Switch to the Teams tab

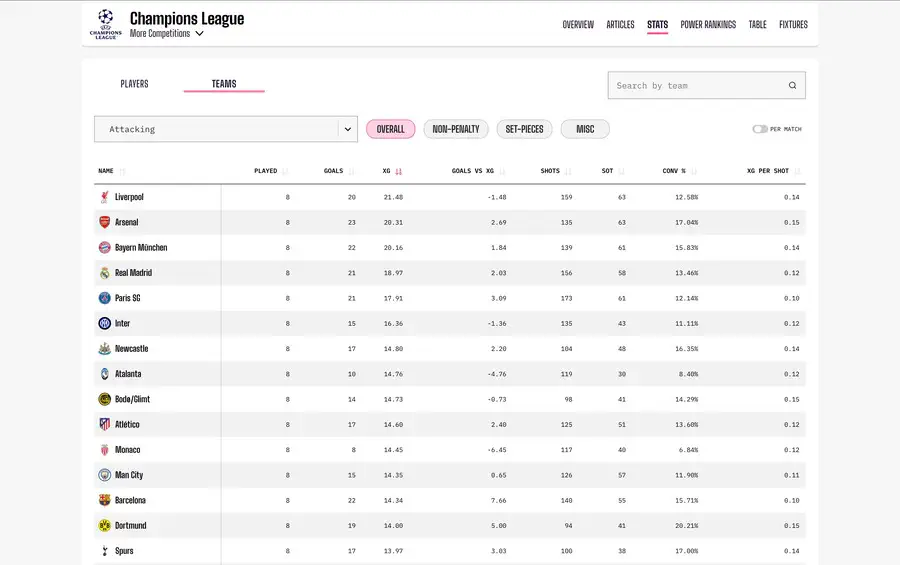(224, 84)
